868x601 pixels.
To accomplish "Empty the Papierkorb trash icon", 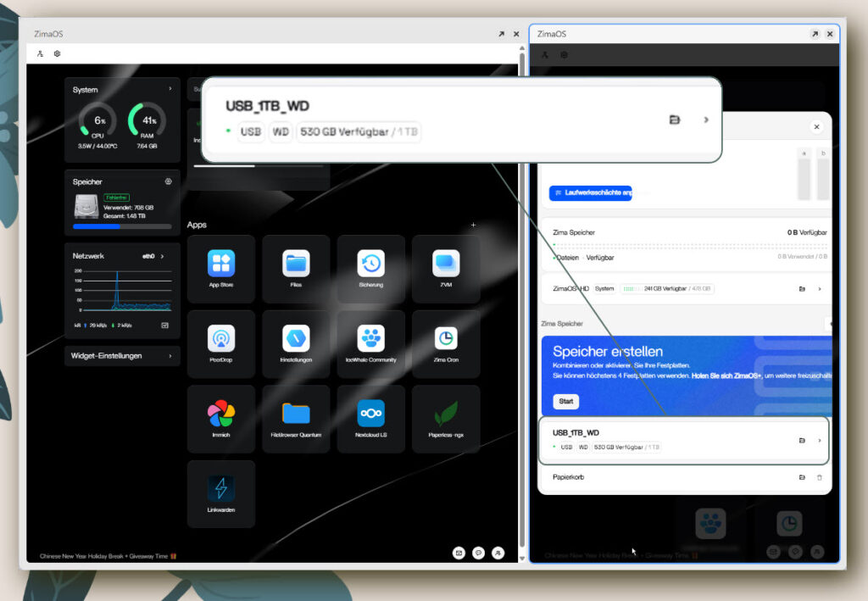I will point(820,477).
